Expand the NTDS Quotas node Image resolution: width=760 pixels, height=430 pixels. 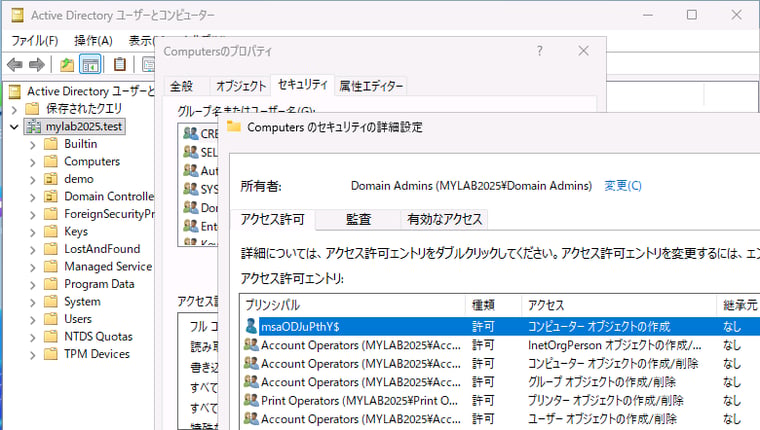click(32, 337)
